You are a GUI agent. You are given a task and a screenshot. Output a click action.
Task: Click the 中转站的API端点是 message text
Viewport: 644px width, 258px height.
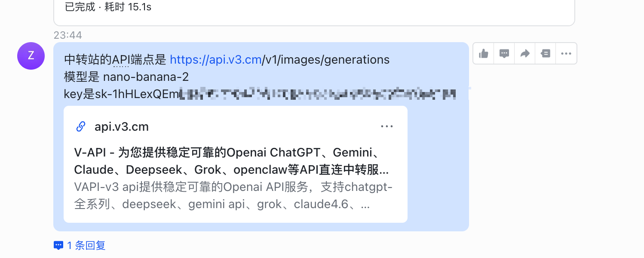(x=115, y=60)
